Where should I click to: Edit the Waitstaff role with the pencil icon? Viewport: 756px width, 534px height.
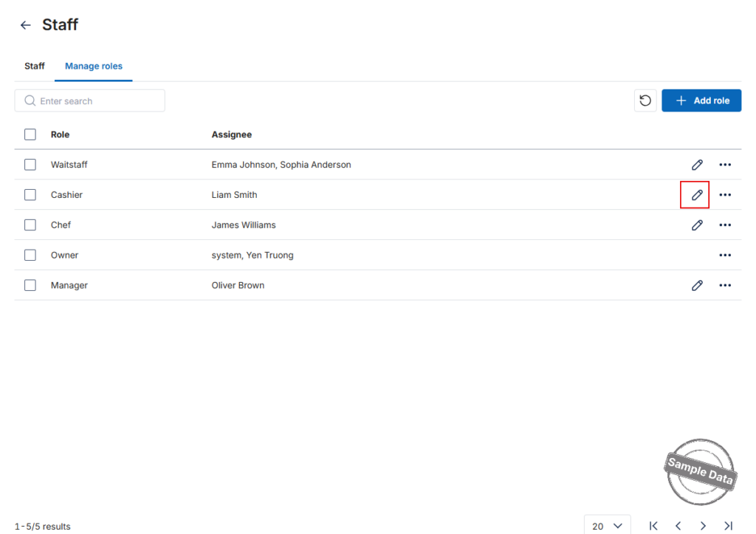point(697,165)
